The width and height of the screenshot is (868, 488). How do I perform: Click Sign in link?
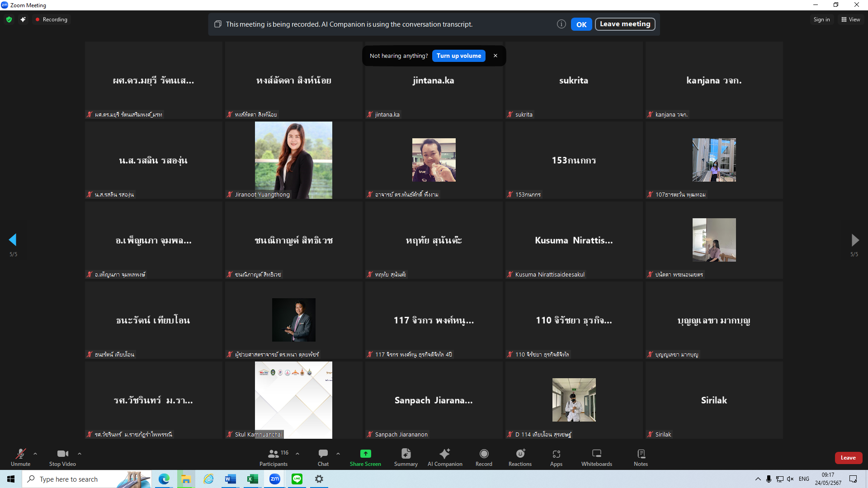821,19
